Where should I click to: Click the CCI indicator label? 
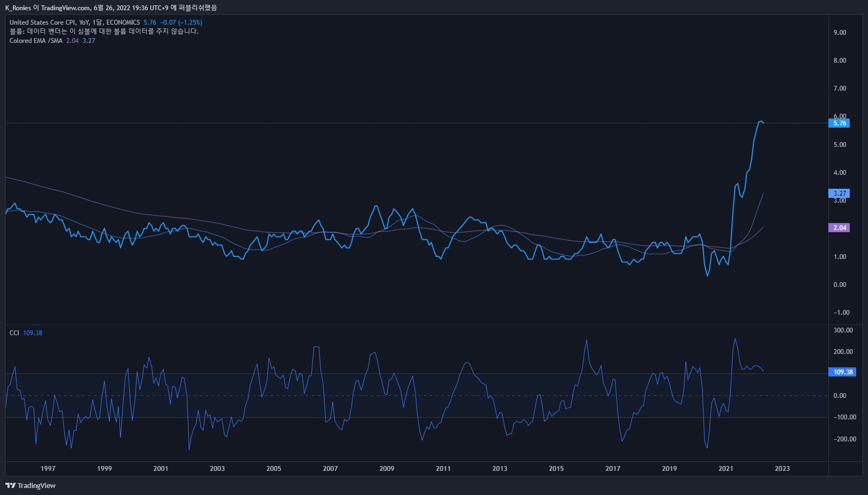coord(14,333)
